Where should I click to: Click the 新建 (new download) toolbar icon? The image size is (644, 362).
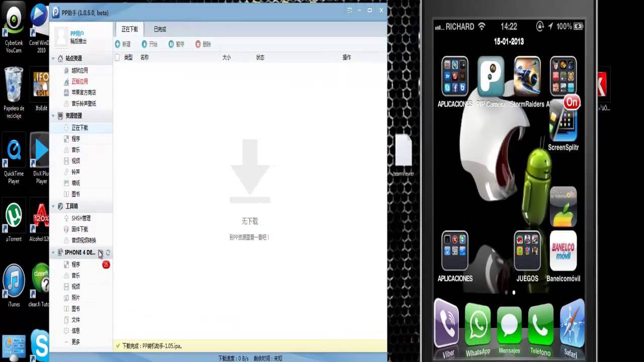click(118, 44)
